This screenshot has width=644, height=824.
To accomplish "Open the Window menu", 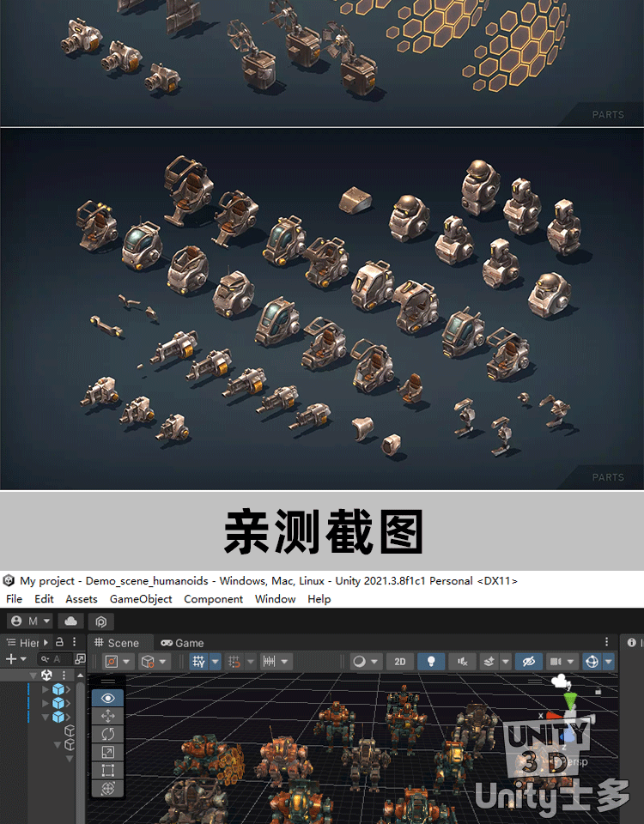I will [276, 599].
